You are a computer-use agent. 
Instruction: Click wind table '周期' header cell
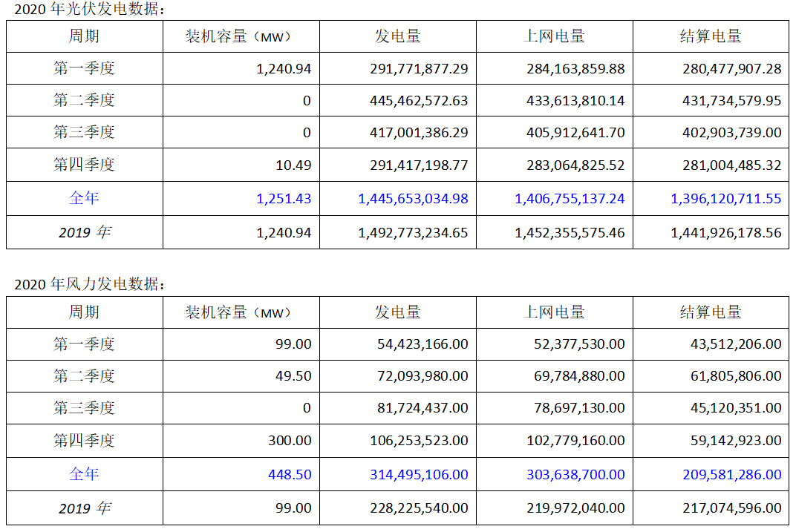(84, 312)
